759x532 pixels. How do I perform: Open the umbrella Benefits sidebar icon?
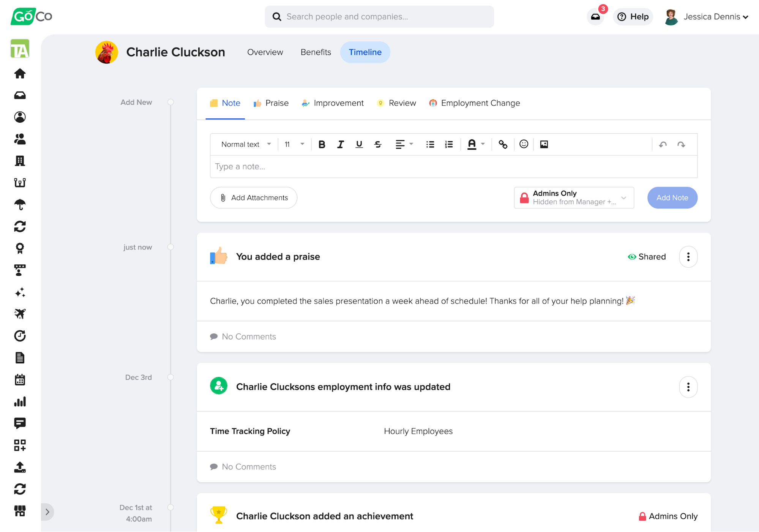[x=20, y=205]
